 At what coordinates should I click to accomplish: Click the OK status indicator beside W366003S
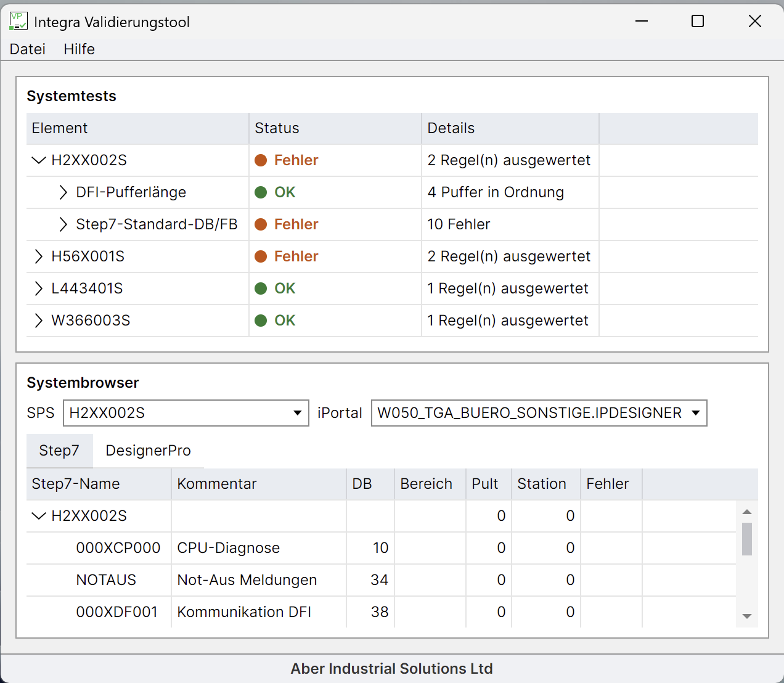click(x=261, y=321)
